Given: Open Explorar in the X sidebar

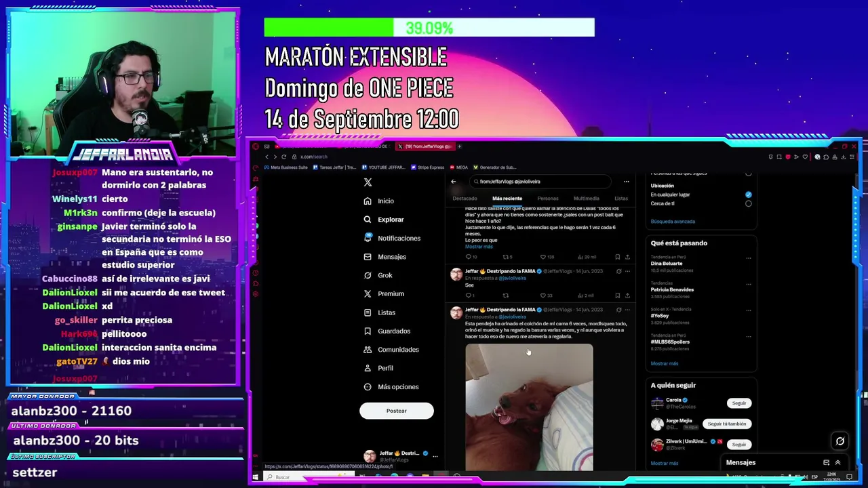Looking at the screenshot, I should (384, 220).
